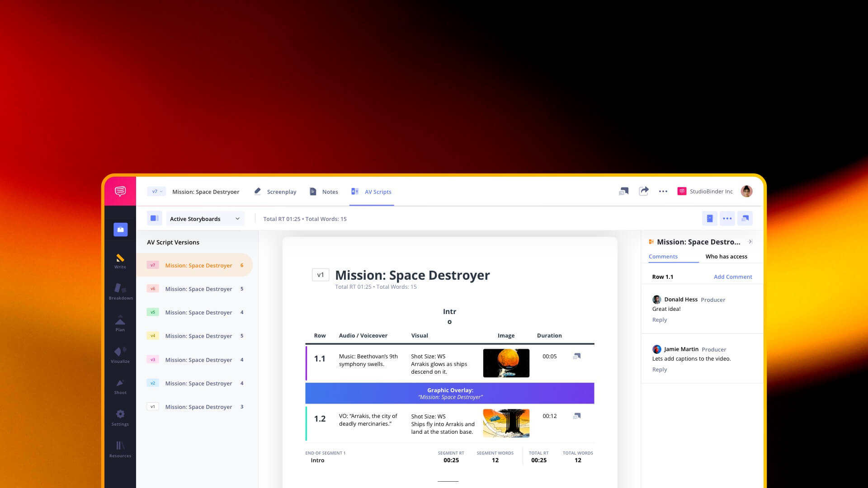Expand the v7 version dropdown
The image size is (868, 488).
[x=156, y=191]
